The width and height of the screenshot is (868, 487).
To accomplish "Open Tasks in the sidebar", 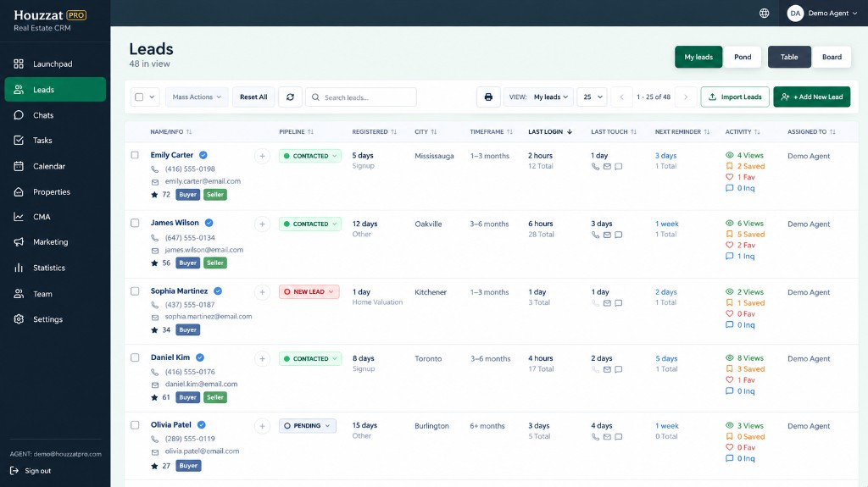I will pos(55,140).
